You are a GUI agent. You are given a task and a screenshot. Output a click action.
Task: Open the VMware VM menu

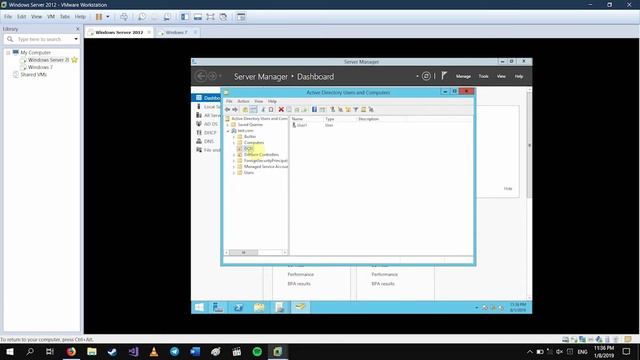click(51, 17)
